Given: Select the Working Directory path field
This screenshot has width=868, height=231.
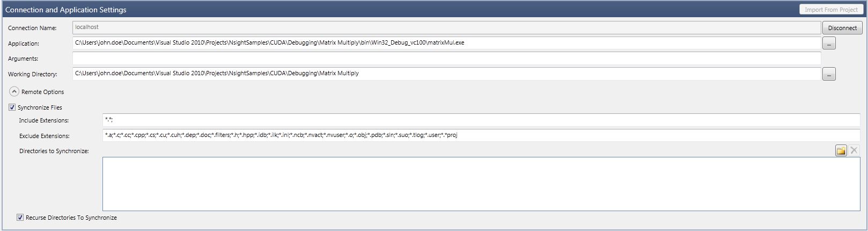Looking at the screenshot, I should click(x=446, y=74).
